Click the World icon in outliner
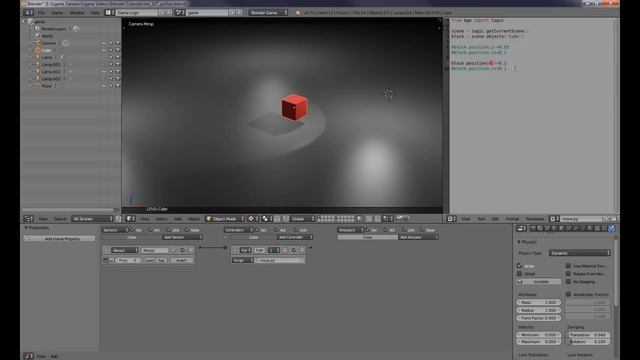This screenshot has width=640, height=360. 38,36
